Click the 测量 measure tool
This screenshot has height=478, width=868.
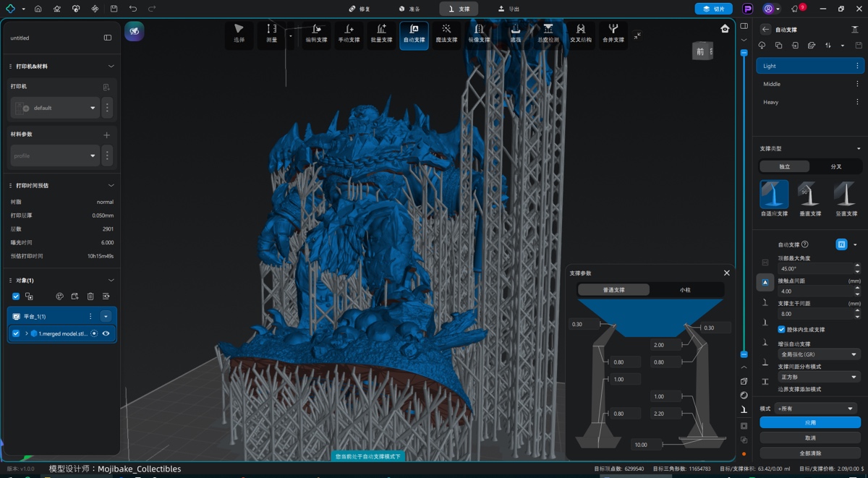click(x=271, y=34)
